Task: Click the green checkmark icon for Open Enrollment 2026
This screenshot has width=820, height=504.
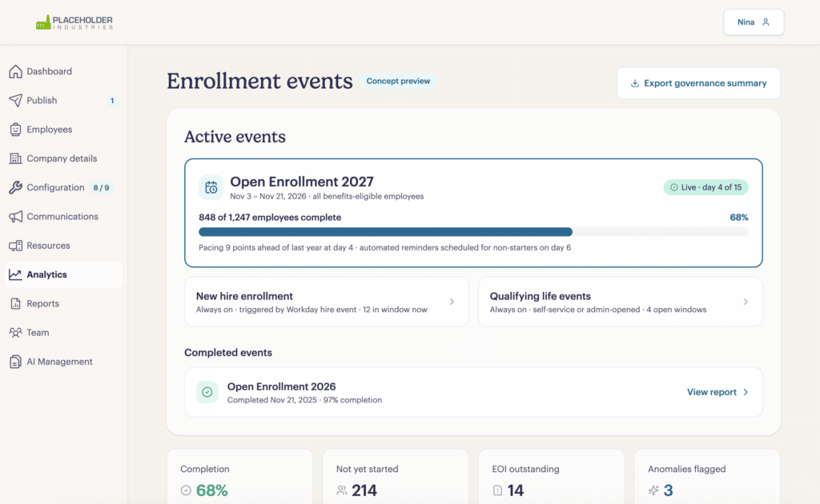Action: coord(207,392)
